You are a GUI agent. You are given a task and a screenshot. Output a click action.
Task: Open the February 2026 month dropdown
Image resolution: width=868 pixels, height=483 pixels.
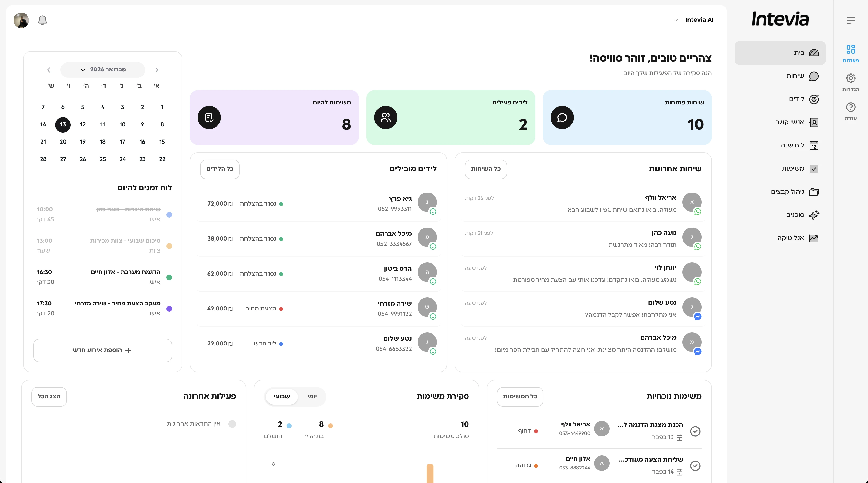click(102, 70)
